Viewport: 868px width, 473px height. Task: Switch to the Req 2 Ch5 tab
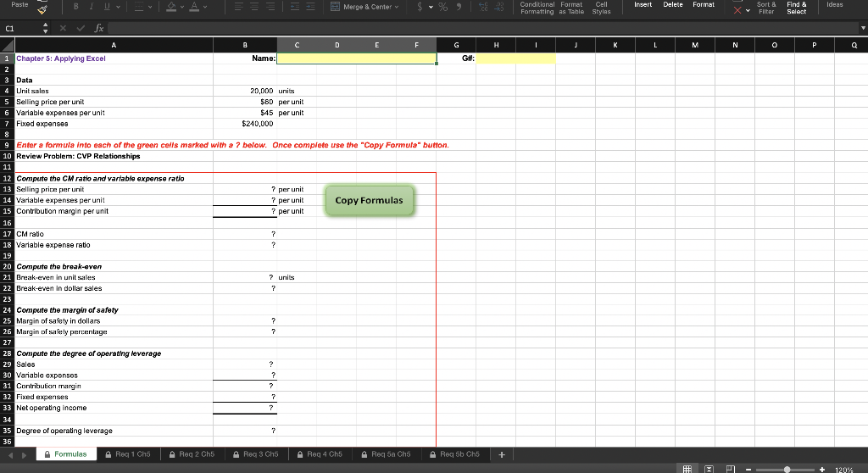(x=192, y=454)
